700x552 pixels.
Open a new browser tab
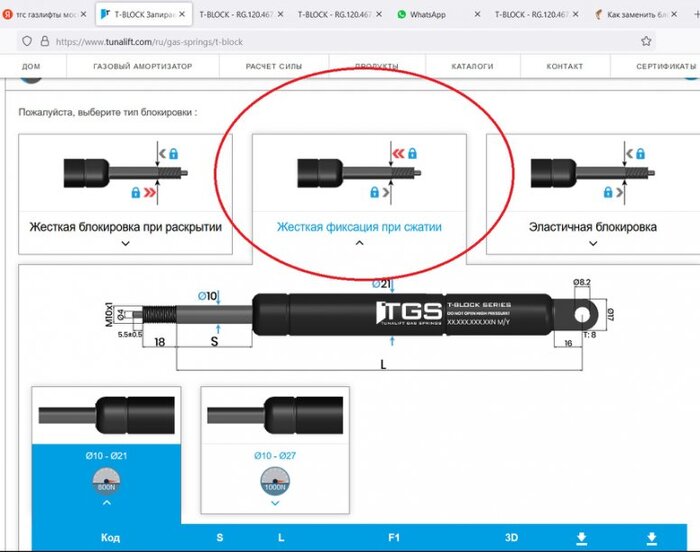tap(696, 14)
